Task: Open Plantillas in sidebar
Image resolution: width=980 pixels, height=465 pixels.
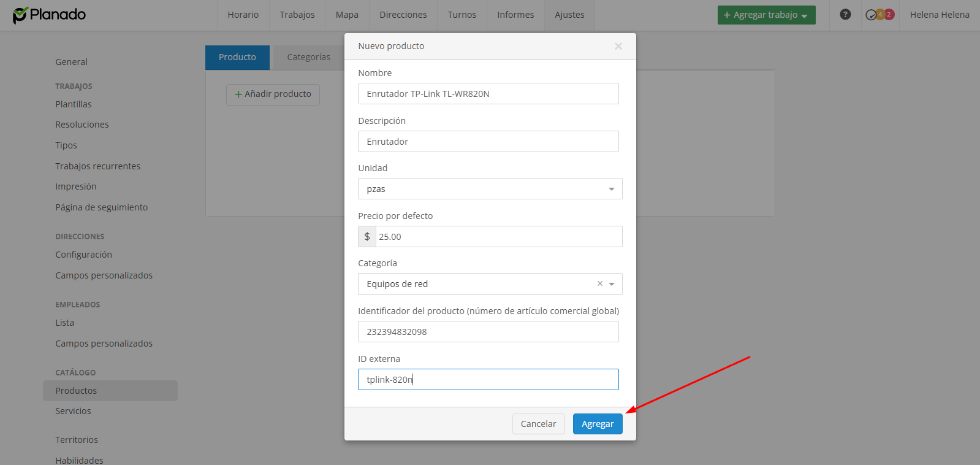Action: 74,104
